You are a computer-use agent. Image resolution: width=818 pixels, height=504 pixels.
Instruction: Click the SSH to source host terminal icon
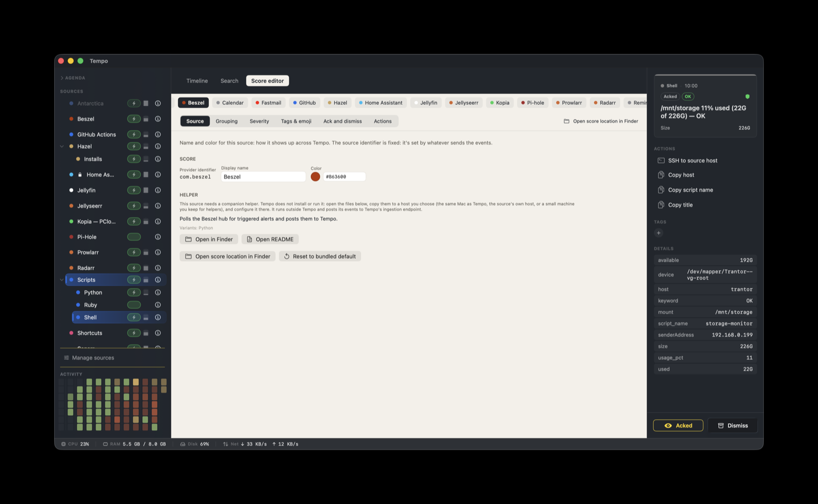661,161
